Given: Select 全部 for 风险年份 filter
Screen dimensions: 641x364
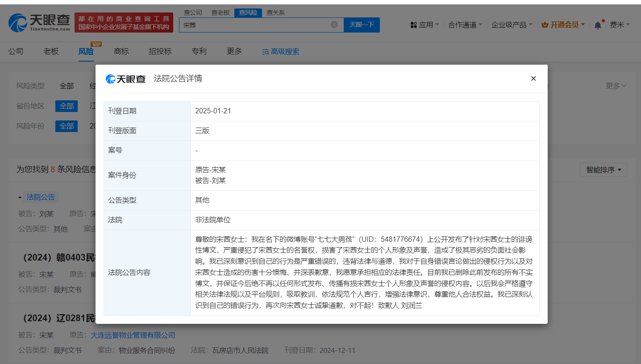Looking at the screenshot, I should tap(66, 126).
